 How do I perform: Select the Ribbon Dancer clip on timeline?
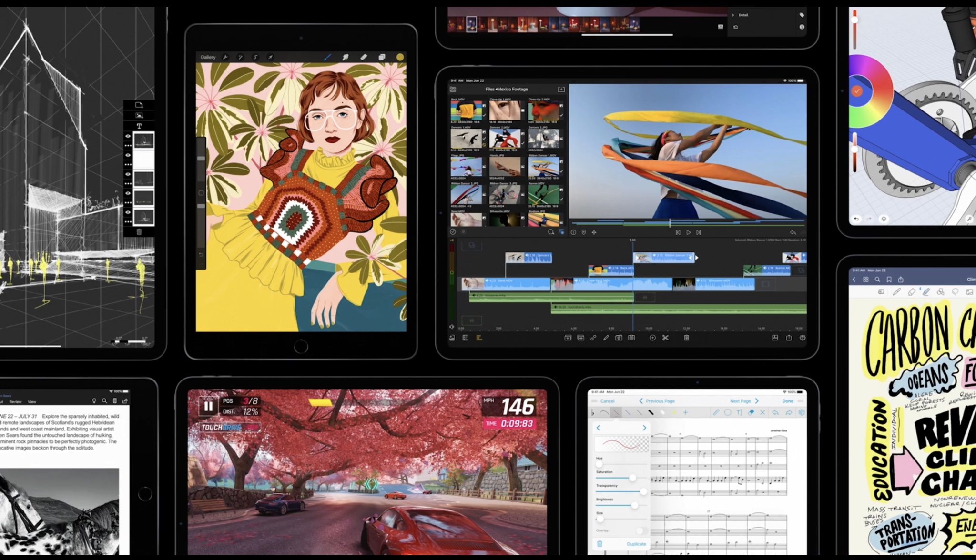pyautogui.click(x=663, y=258)
